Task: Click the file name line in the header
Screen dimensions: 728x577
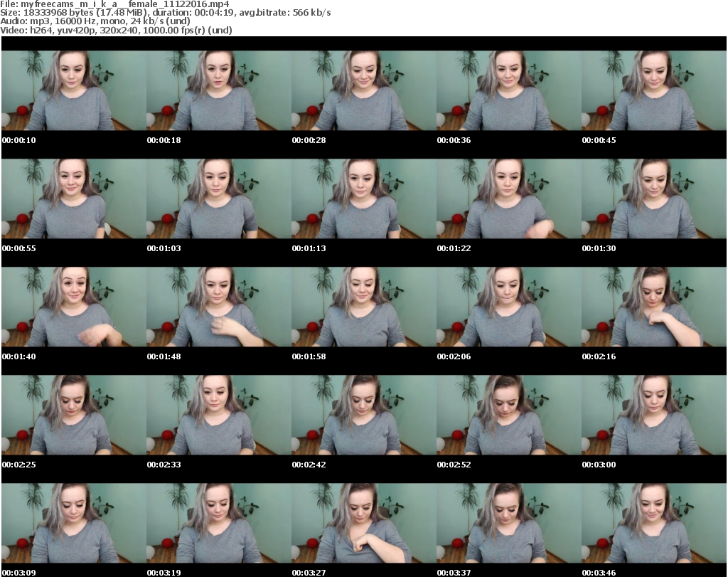Action: (114, 4)
